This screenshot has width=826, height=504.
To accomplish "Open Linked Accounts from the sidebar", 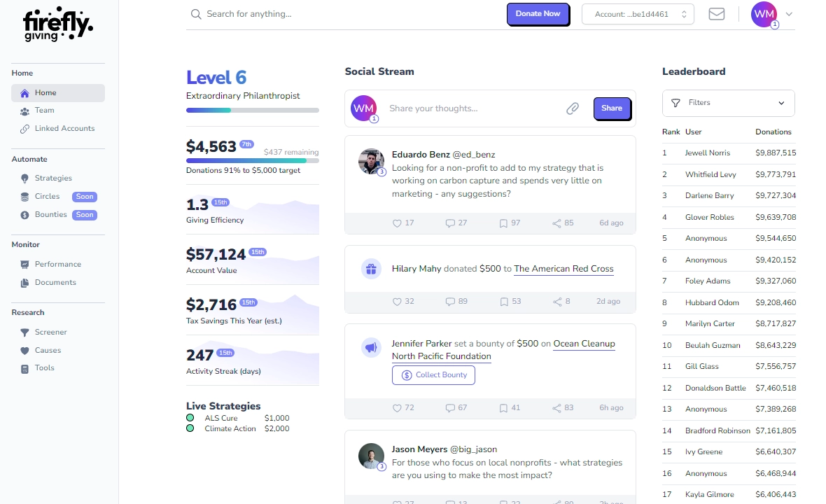I will click(x=66, y=128).
